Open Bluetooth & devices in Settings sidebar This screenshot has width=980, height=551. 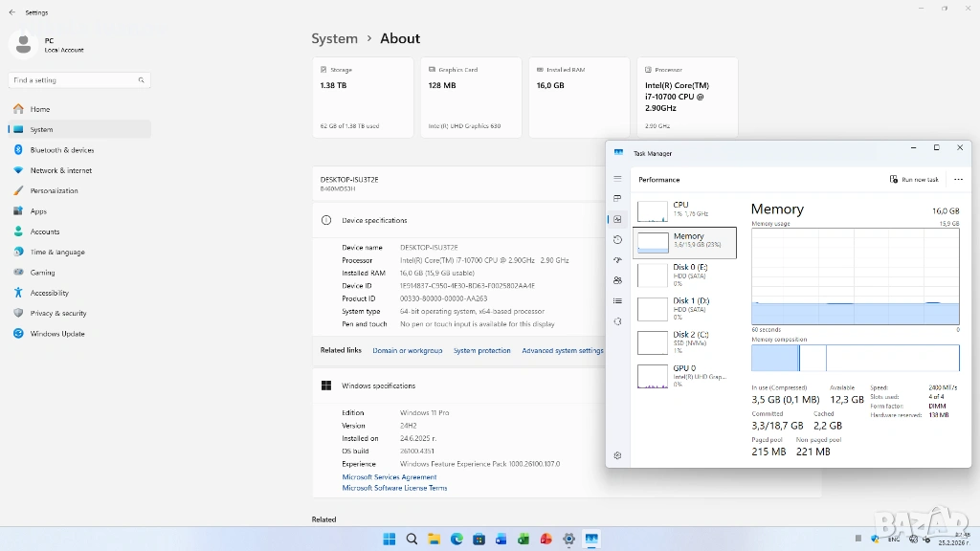point(61,150)
